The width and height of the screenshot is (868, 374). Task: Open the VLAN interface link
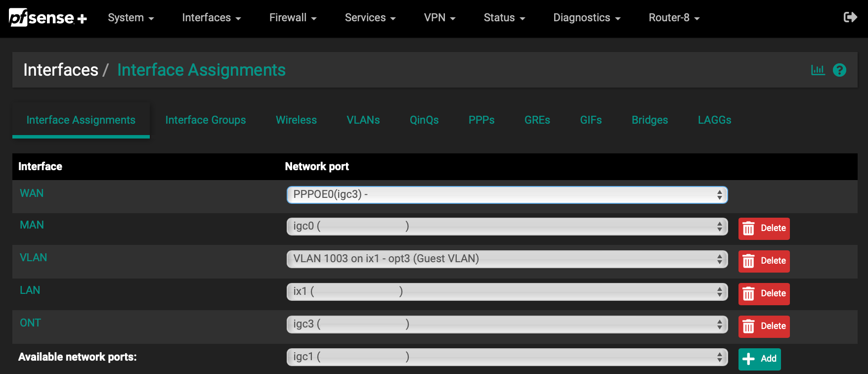pyautogui.click(x=33, y=258)
